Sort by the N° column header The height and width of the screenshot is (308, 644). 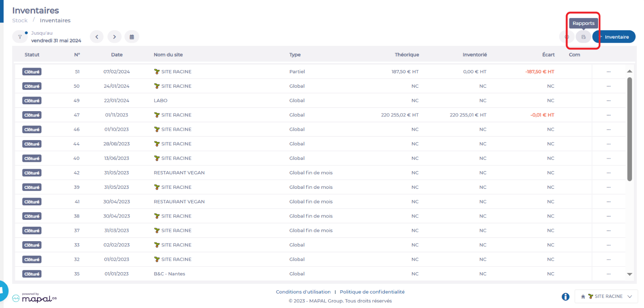point(77,55)
